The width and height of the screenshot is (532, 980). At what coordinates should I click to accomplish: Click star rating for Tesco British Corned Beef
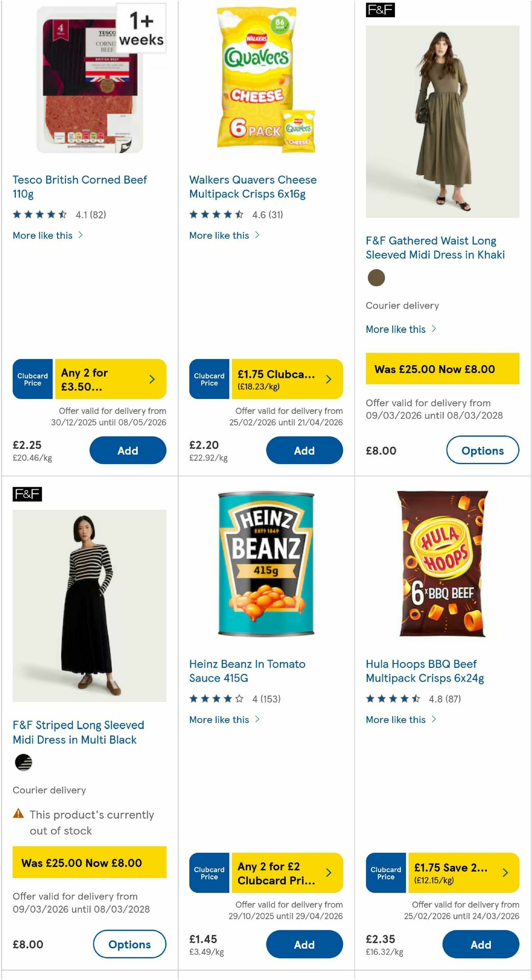(x=38, y=214)
